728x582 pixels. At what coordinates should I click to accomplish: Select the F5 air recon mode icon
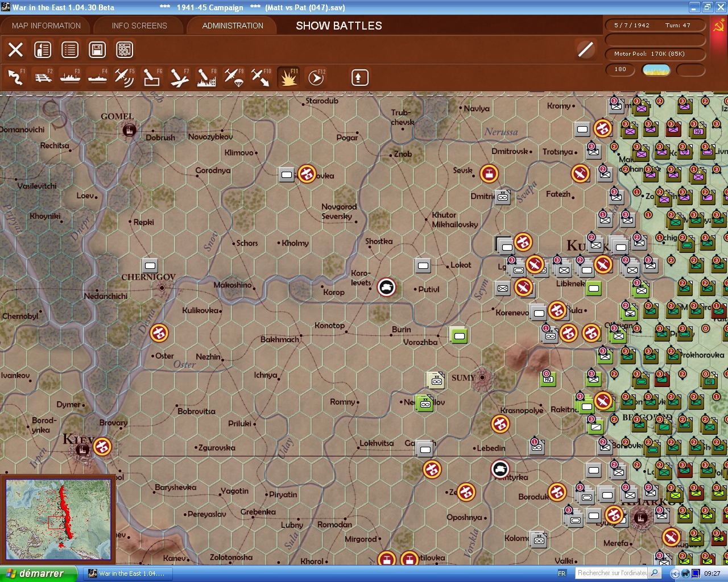tap(125, 77)
